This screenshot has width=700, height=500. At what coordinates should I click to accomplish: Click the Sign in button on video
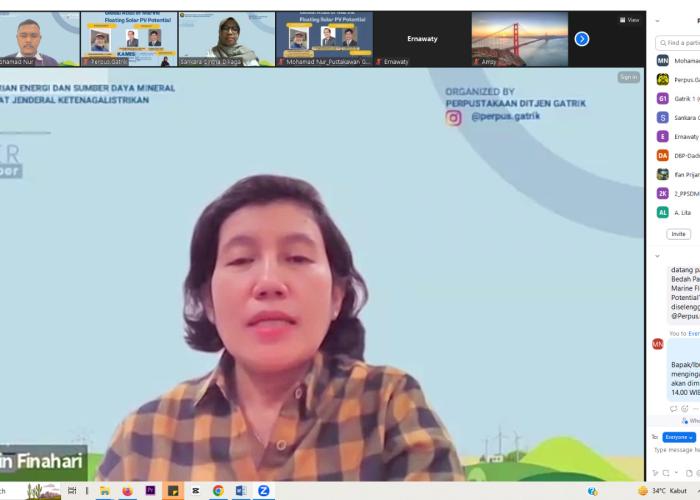(628, 77)
